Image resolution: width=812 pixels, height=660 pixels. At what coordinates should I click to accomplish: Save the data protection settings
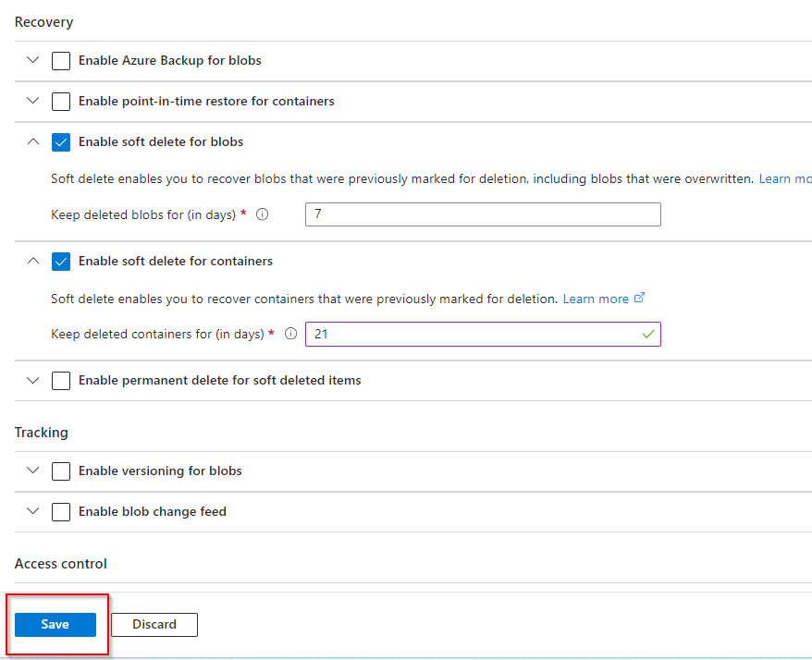click(x=55, y=625)
